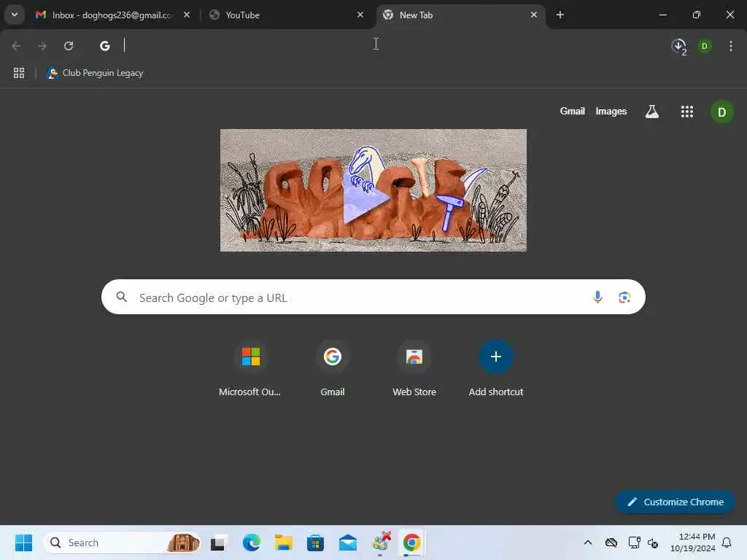The width and height of the screenshot is (747, 560).
Task: Close the New Tab tab
Action: (533, 15)
